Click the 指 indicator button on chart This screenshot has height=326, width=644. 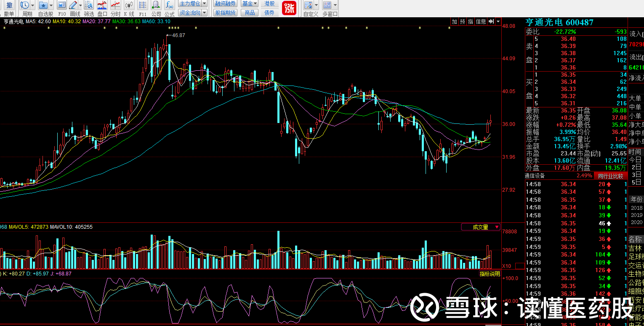tap(471, 21)
